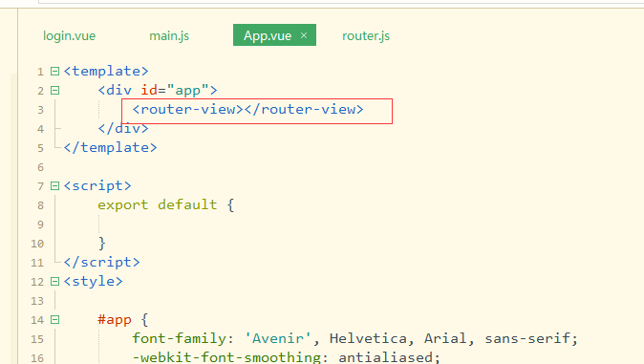Click the -webkit-font-smoothing line
This screenshot has height=364, width=644.
click(x=287, y=357)
